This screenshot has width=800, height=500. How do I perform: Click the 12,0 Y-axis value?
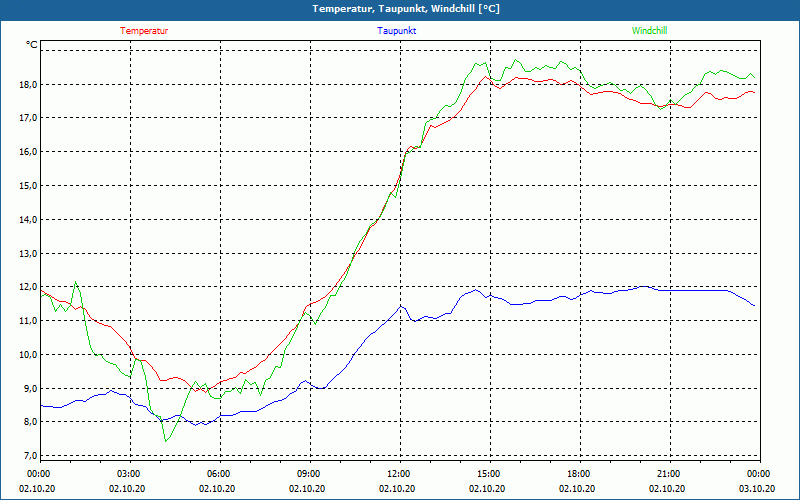29,287
